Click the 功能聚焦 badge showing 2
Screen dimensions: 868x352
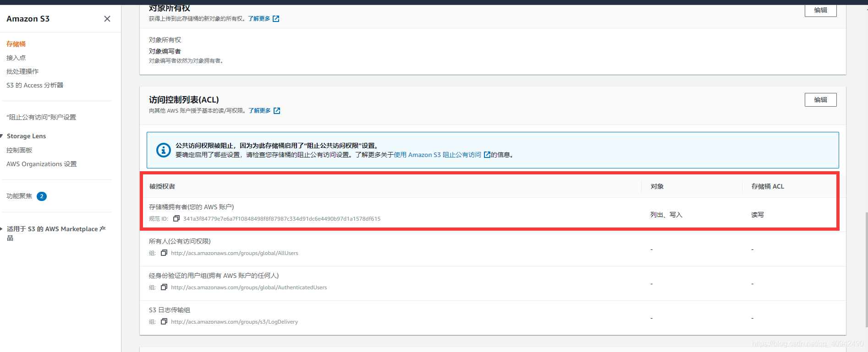tap(42, 196)
